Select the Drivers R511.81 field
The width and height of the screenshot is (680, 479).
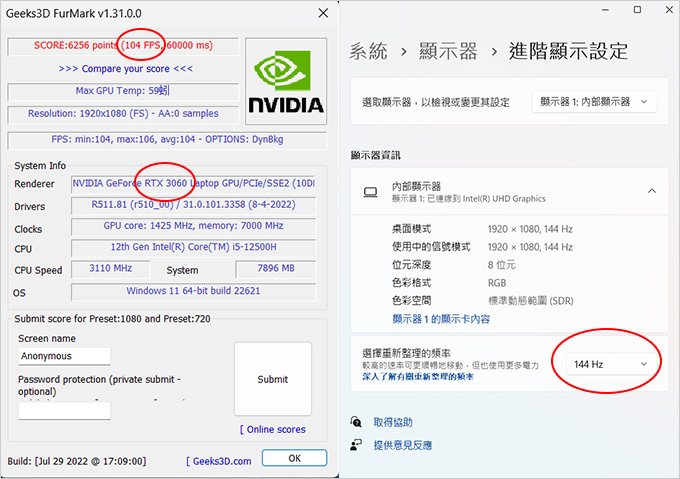pos(193,205)
